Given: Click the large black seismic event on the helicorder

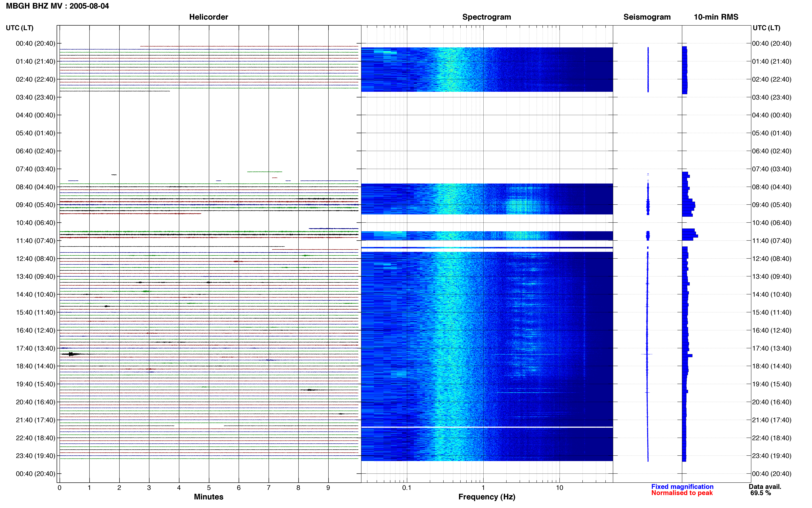Looking at the screenshot, I should 71,354.
